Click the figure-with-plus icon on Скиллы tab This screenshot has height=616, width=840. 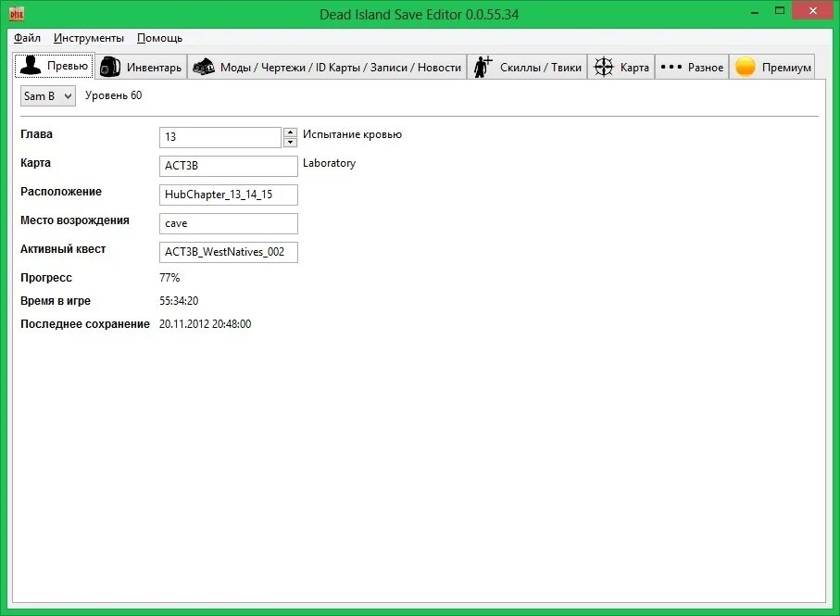point(483,67)
